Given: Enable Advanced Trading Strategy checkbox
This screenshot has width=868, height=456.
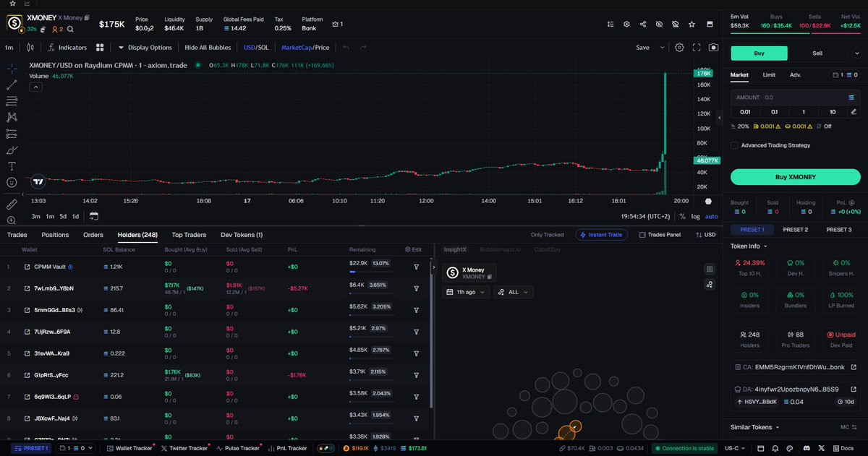Looking at the screenshot, I should pos(735,145).
